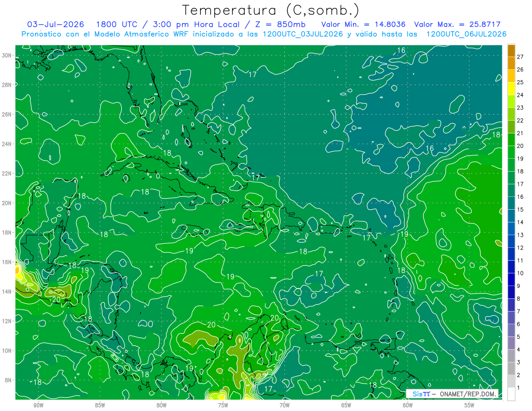Click the color bar value label 4
Screen dimensions: 532x411
pos(519,349)
